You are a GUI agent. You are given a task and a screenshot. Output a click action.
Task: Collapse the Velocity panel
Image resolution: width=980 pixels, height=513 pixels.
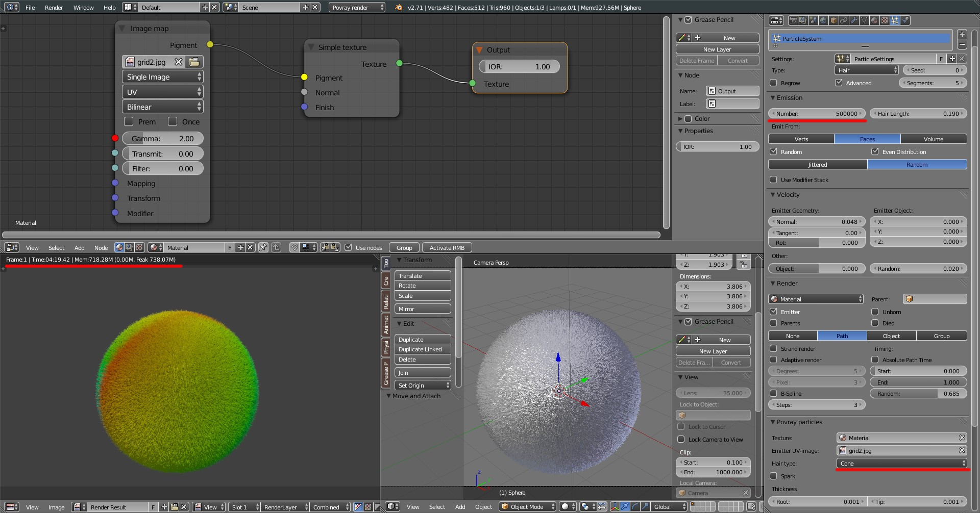(x=788, y=195)
